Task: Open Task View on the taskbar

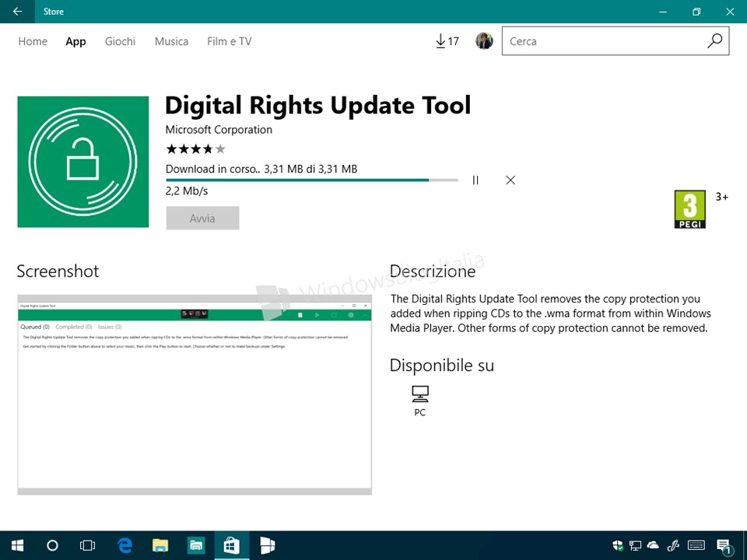Action: pyautogui.click(x=88, y=545)
